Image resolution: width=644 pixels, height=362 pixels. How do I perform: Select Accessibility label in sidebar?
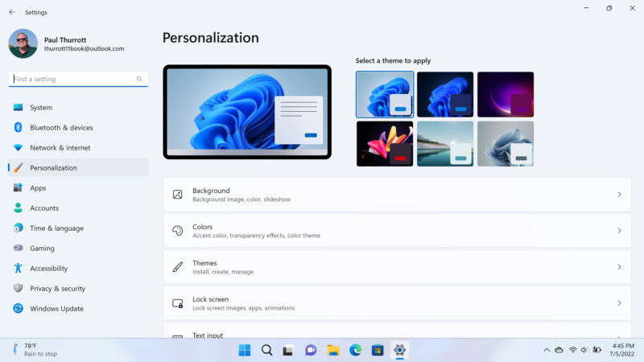[49, 269]
